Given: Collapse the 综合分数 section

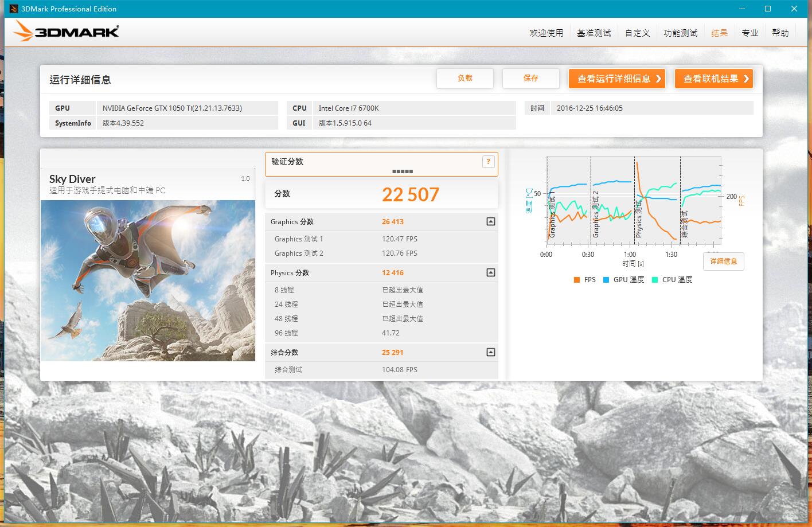Looking at the screenshot, I should pyautogui.click(x=490, y=352).
